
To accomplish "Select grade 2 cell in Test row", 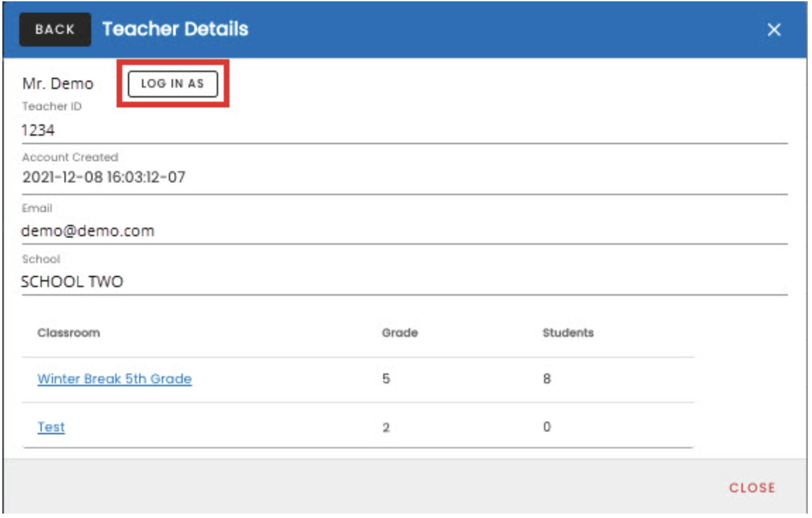I will (x=386, y=427).
